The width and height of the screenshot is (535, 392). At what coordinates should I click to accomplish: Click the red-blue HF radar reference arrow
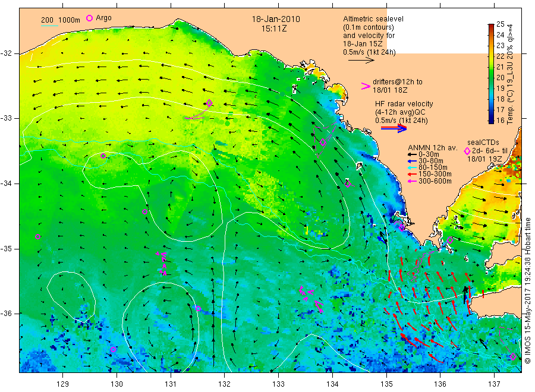pyautogui.click(x=394, y=128)
